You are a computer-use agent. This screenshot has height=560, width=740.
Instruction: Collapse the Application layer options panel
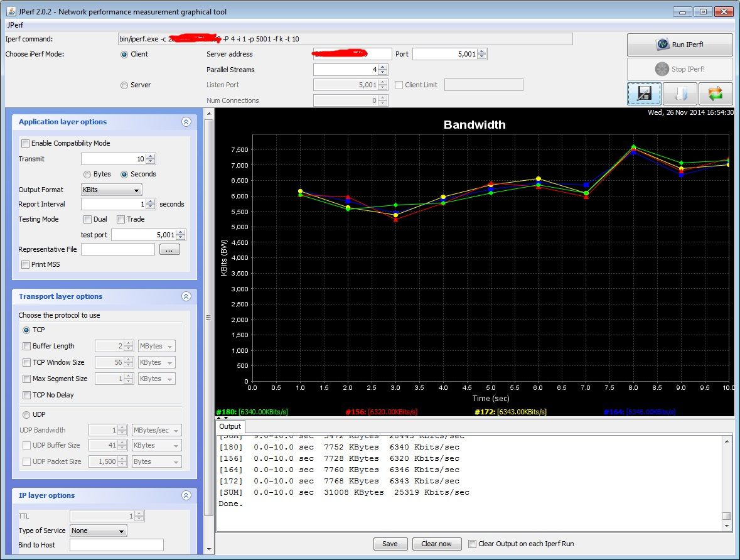[186, 122]
